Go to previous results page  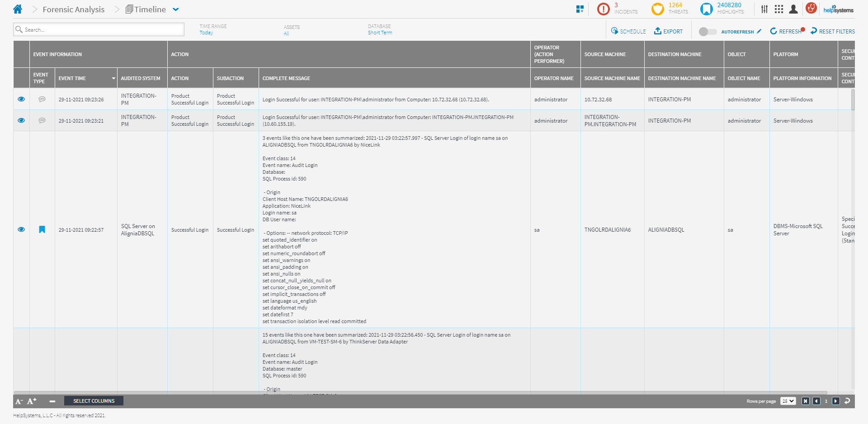[x=816, y=401]
